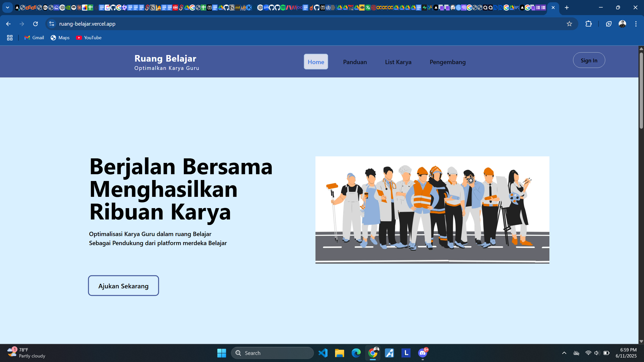Open Chrome three-dot menu

(636, 24)
